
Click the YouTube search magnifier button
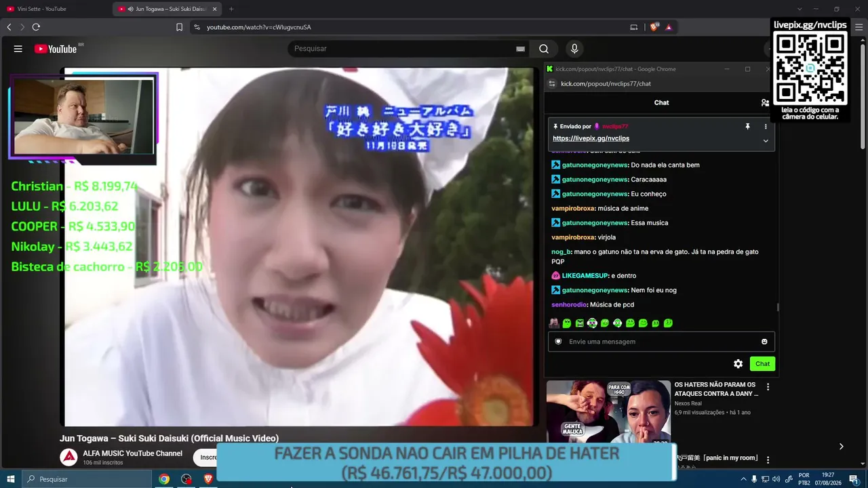coord(544,49)
